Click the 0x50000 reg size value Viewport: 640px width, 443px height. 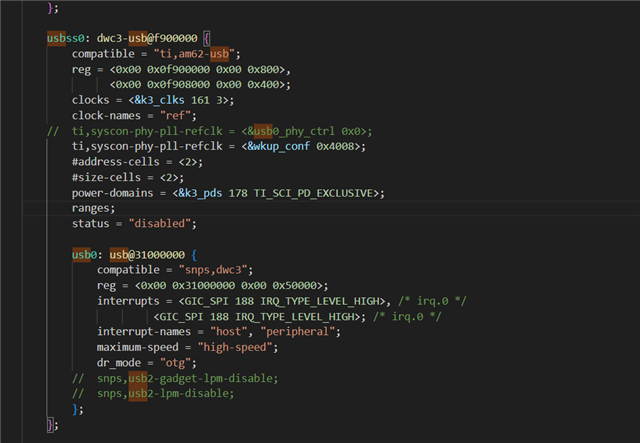[295, 285]
